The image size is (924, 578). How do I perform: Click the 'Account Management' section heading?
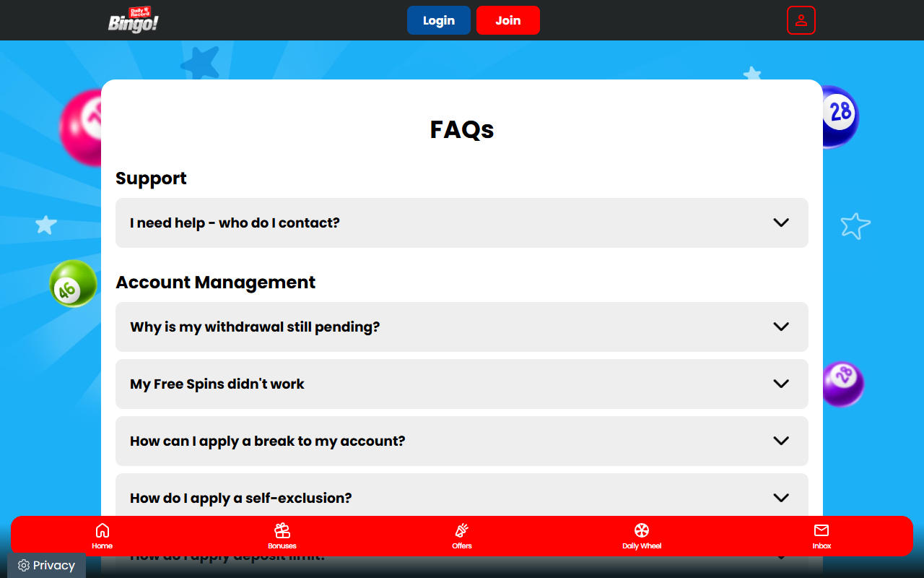[x=216, y=282]
